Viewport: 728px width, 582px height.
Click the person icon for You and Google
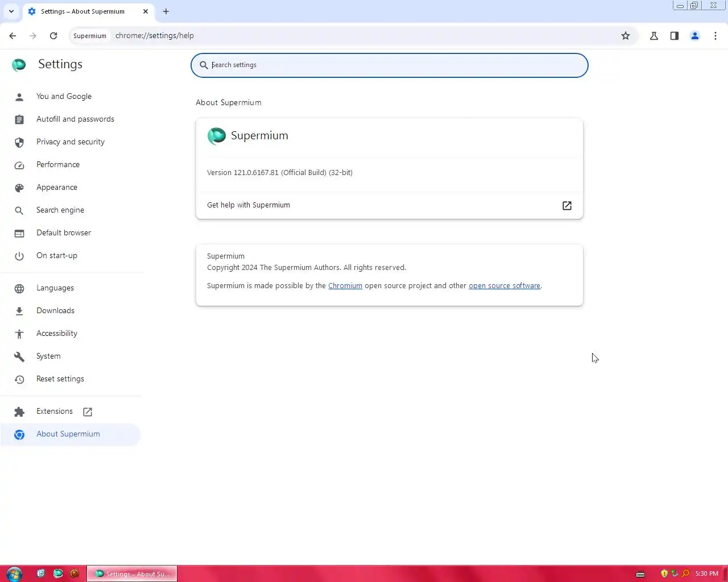click(x=19, y=97)
